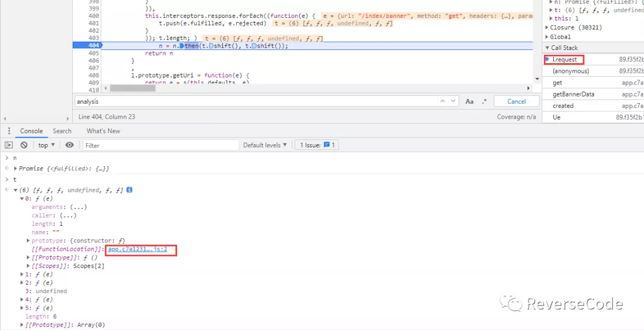Clear the console

24,145
